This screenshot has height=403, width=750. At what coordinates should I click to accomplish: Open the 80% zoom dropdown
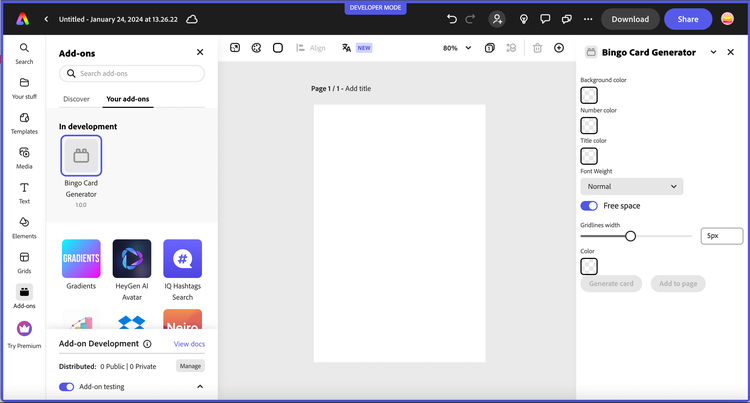click(x=457, y=48)
